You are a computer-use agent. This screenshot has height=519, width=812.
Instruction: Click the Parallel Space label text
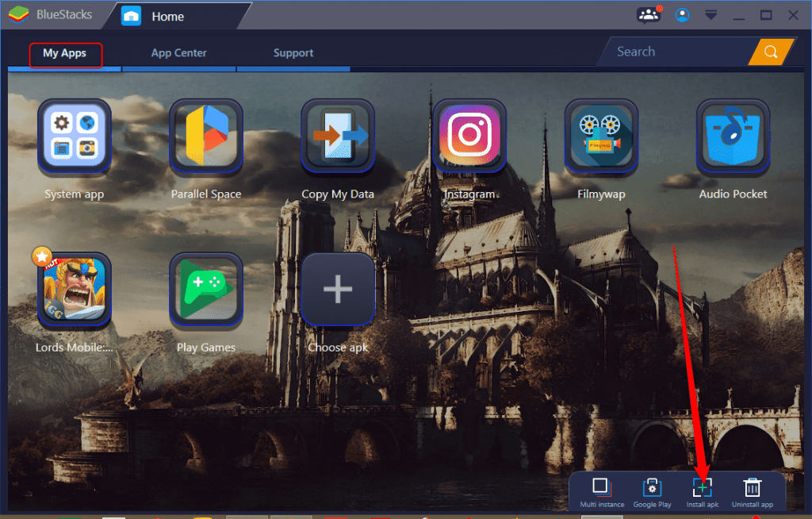pyautogui.click(x=206, y=194)
